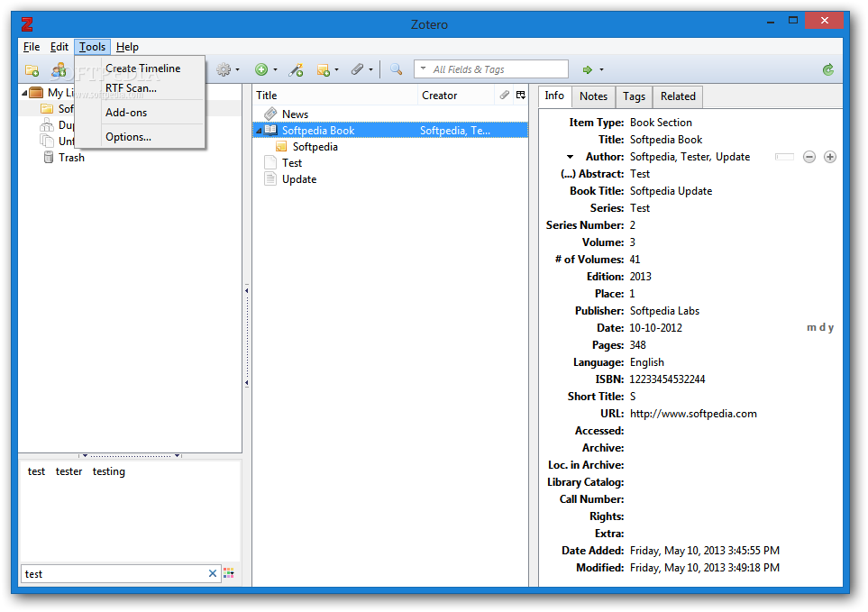Clear the tag filter with the X icon

point(213,573)
